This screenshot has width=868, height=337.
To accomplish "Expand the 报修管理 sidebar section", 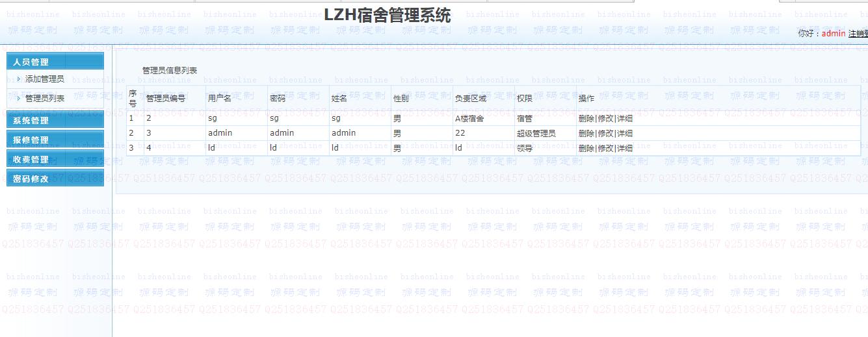I will (55, 140).
